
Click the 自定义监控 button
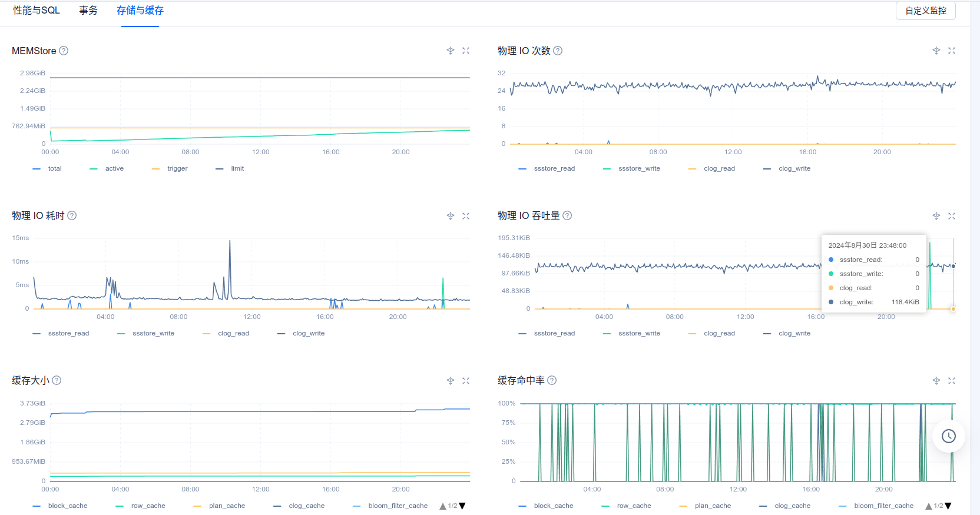pyautogui.click(x=926, y=11)
